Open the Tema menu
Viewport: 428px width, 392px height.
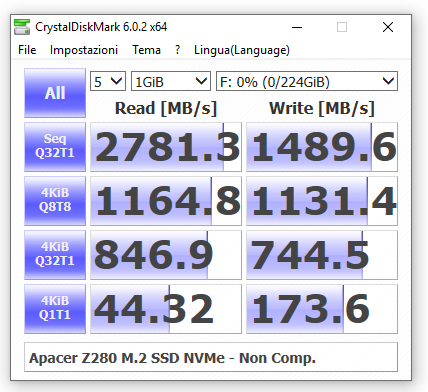coord(146,50)
